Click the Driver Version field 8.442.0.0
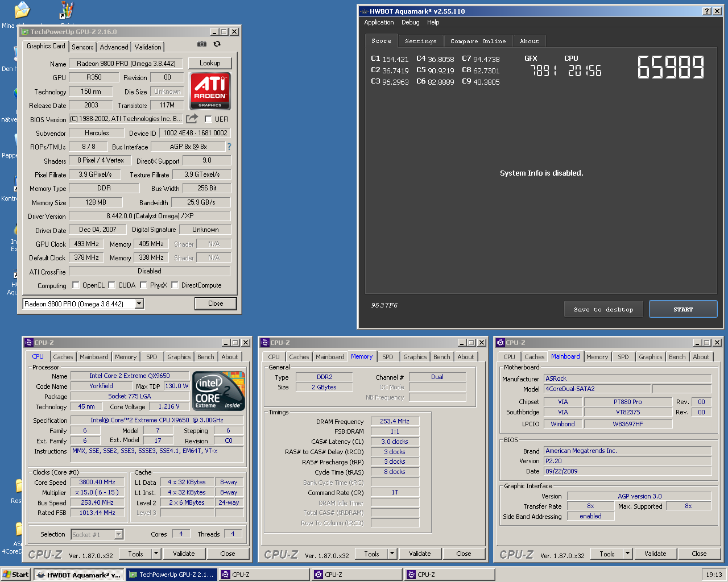Screen dimensions: 728x582 (x=150, y=216)
